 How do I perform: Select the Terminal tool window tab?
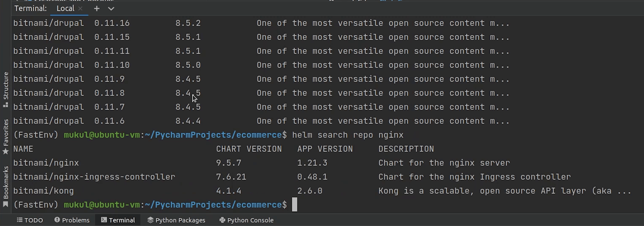[118, 220]
